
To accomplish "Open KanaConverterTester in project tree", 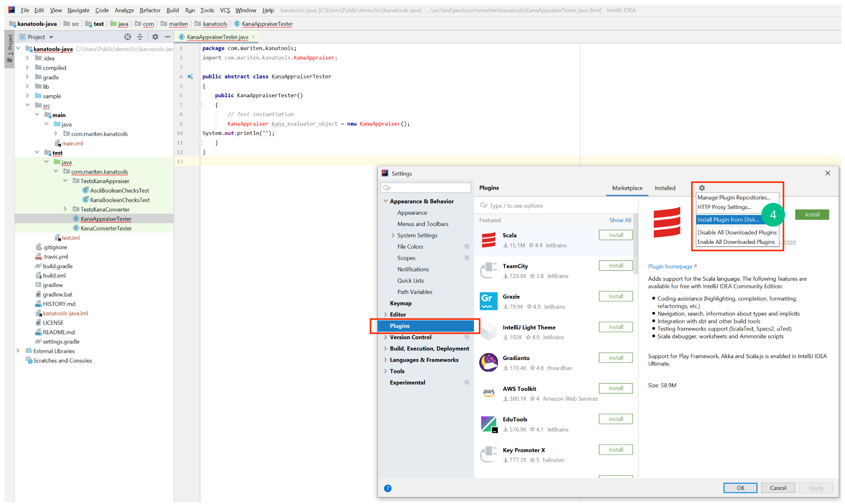I will click(x=106, y=228).
